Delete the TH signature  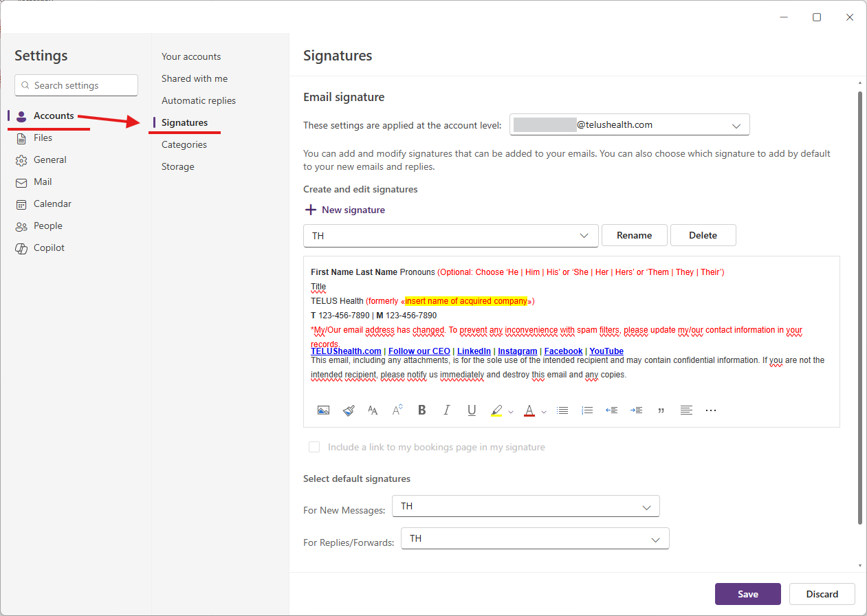[703, 235]
